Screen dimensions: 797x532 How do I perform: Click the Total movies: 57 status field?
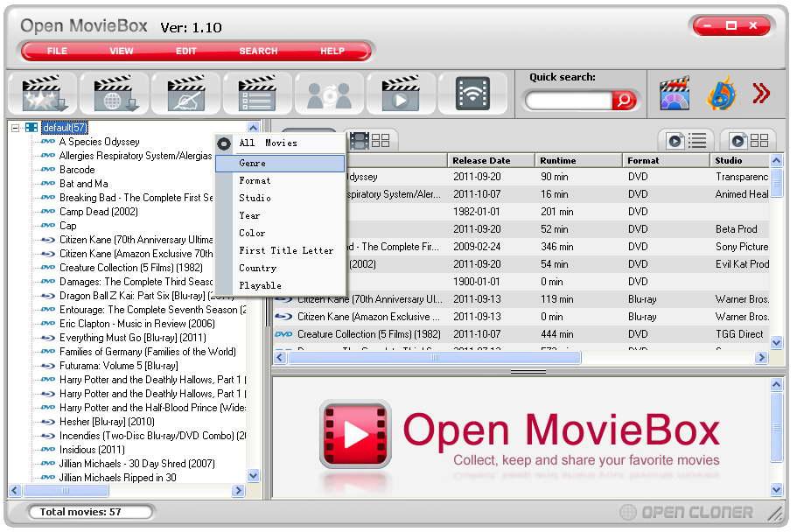click(x=89, y=512)
